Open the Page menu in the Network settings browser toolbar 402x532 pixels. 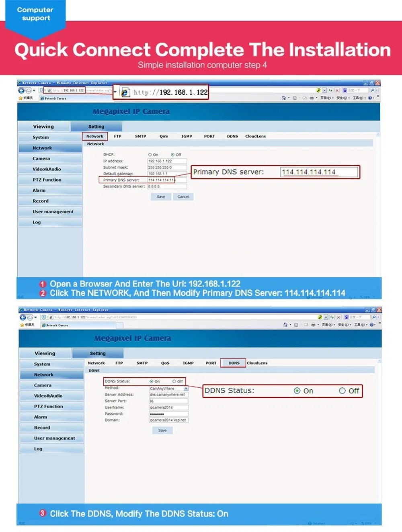click(326, 98)
